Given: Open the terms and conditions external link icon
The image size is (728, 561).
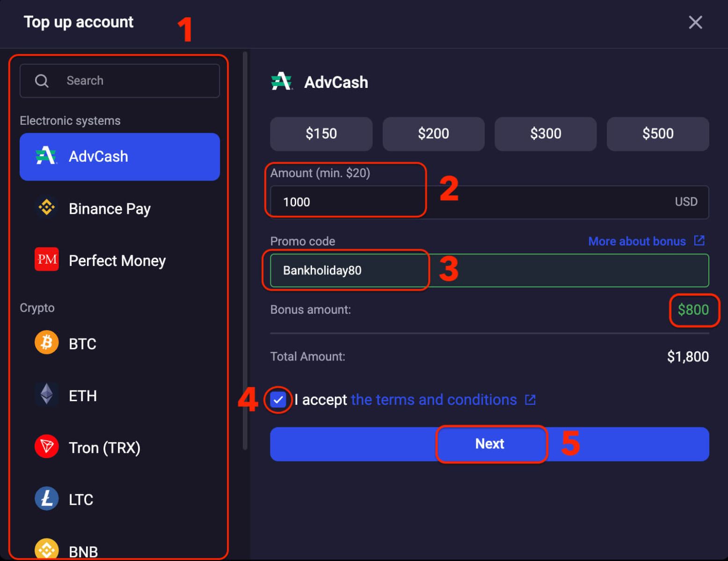Looking at the screenshot, I should (x=530, y=399).
